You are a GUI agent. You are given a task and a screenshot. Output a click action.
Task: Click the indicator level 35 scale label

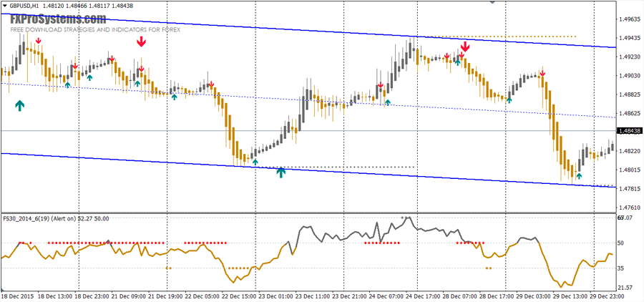pyautogui.click(x=621, y=268)
